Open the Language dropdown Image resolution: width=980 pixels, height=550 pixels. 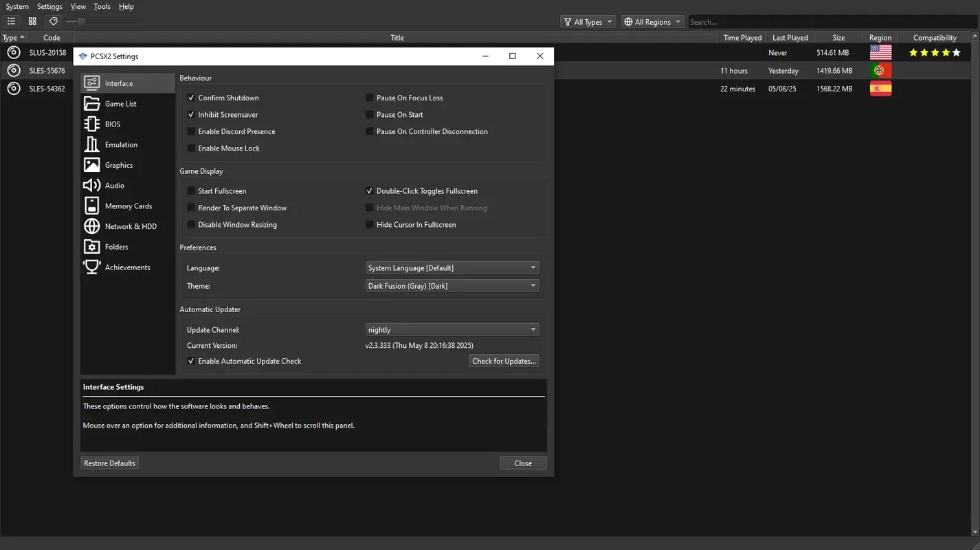tap(452, 267)
